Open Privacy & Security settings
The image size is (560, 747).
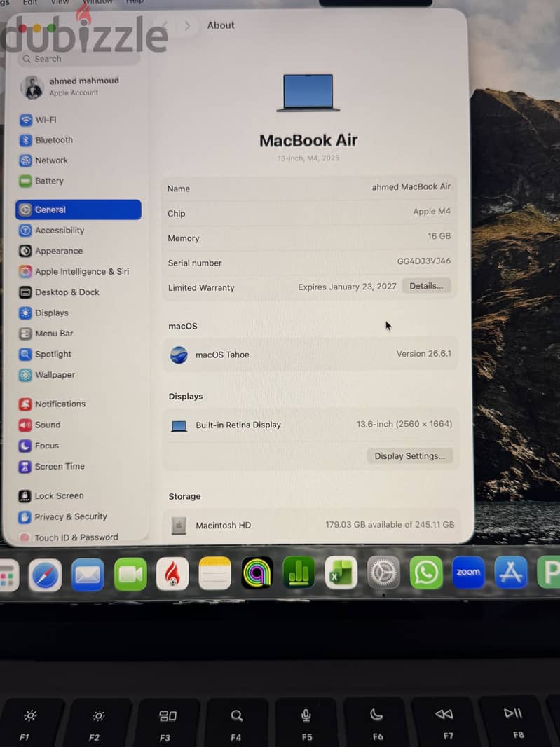click(x=63, y=517)
